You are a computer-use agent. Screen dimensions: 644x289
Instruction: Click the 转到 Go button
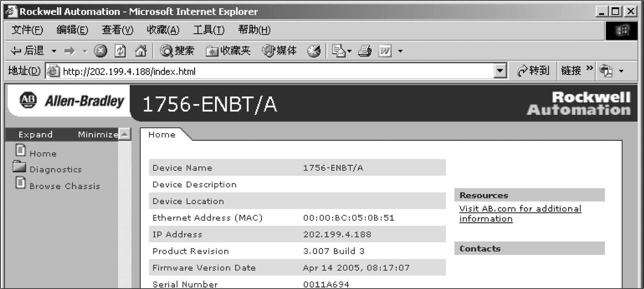[533, 71]
